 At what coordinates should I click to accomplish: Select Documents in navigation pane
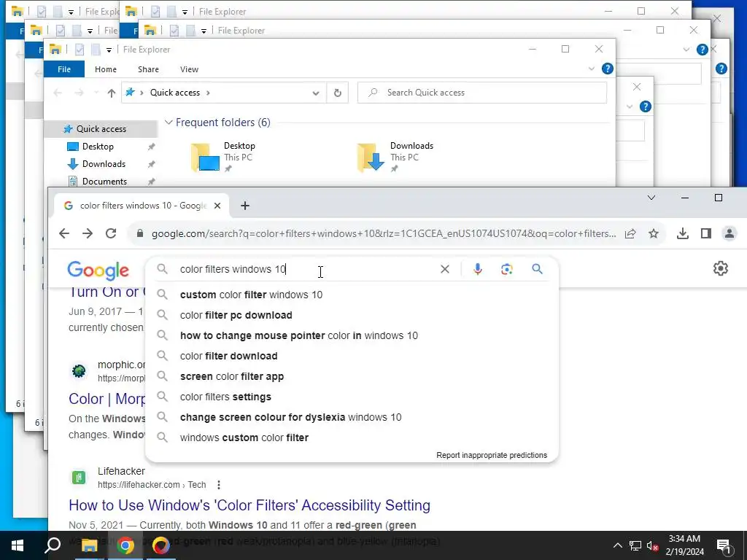[104, 182]
